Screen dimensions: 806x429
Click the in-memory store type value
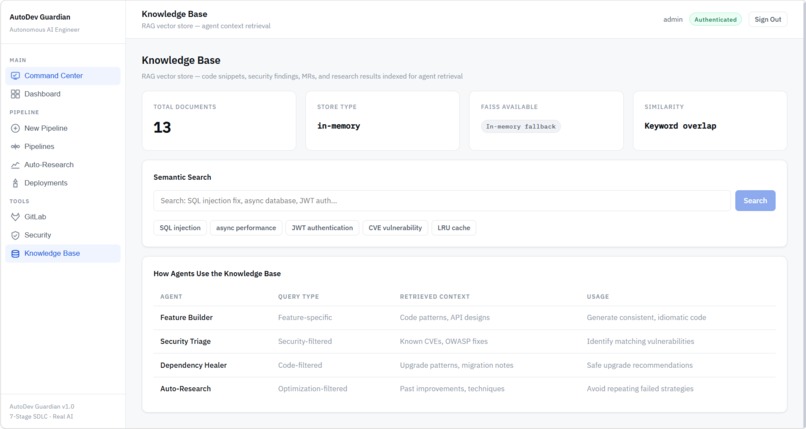click(338, 126)
